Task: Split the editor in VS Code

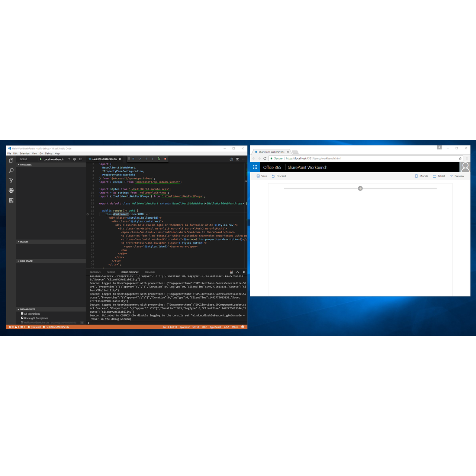Action: coord(238,159)
